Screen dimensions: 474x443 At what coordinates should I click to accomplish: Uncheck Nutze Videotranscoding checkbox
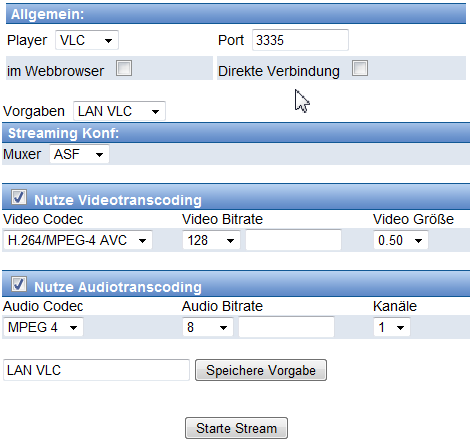(19, 197)
